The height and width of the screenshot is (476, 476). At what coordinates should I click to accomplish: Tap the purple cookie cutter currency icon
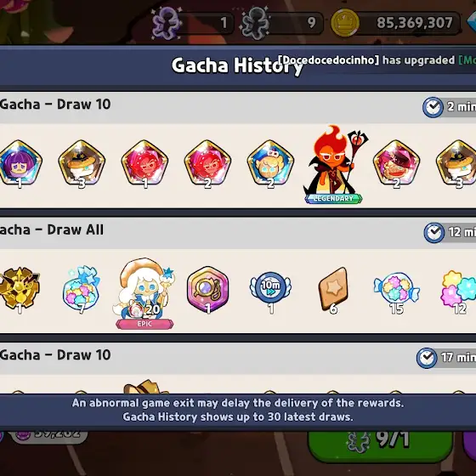pyautogui.click(x=166, y=23)
